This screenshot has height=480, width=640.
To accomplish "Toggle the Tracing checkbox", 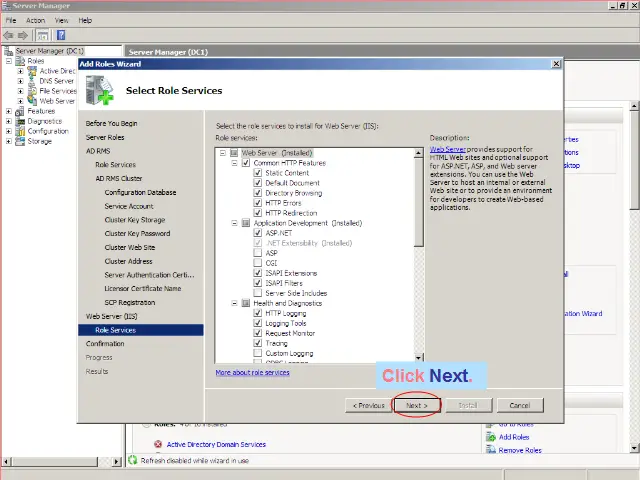I will click(x=258, y=343).
